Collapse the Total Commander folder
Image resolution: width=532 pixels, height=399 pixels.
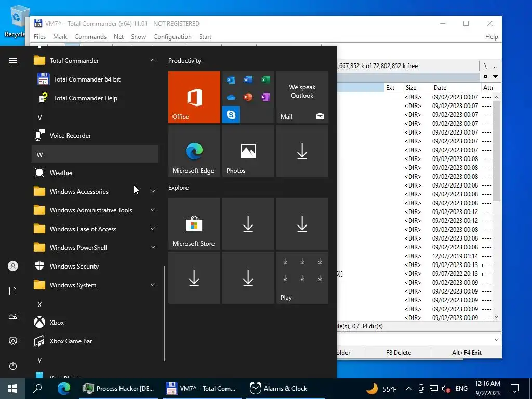coord(153,60)
